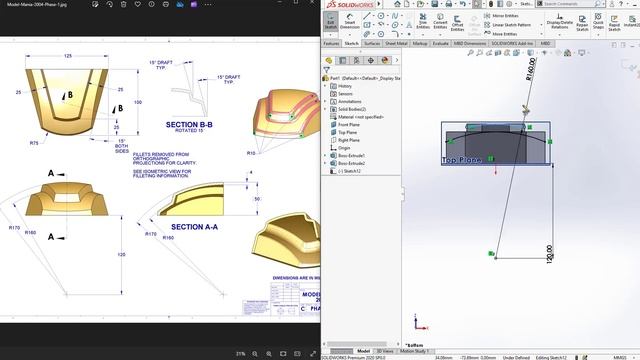Select the Slot sketch tool
Image resolution: width=640 pixels, height=360 pixels.
click(367, 34)
